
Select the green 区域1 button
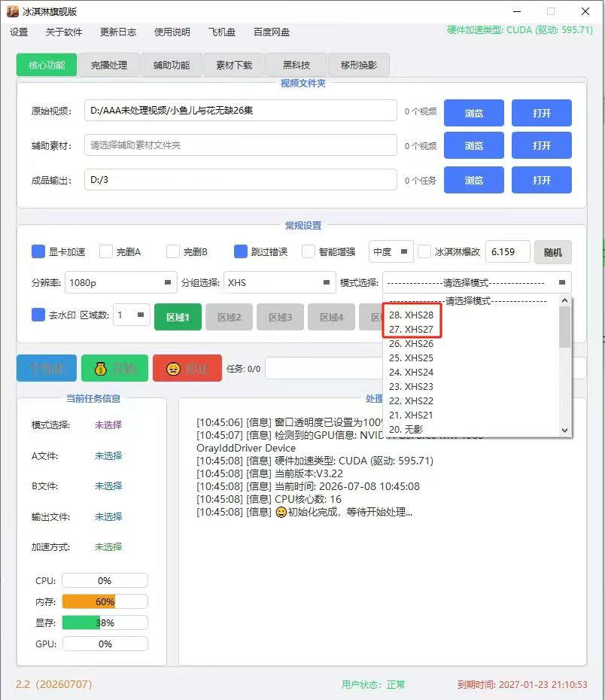click(x=178, y=317)
